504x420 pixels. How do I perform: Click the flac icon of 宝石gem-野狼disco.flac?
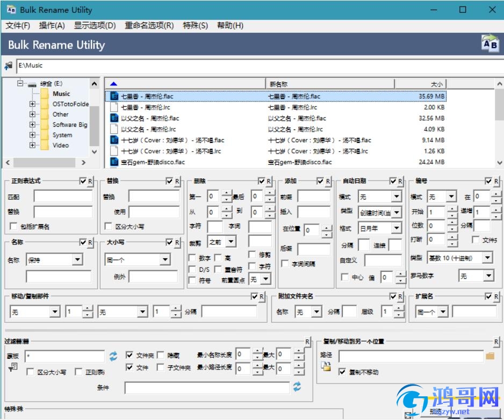click(x=114, y=162)
